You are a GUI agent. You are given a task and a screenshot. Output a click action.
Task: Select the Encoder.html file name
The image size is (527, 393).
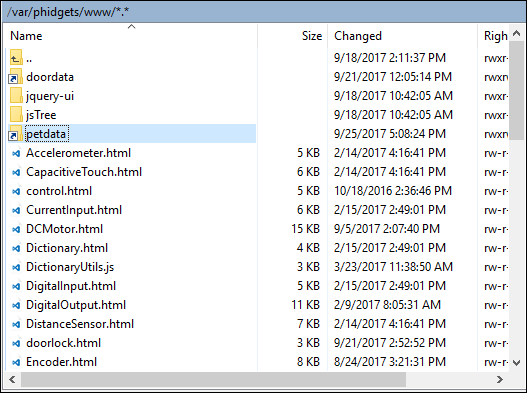click(x=62, y=362)
